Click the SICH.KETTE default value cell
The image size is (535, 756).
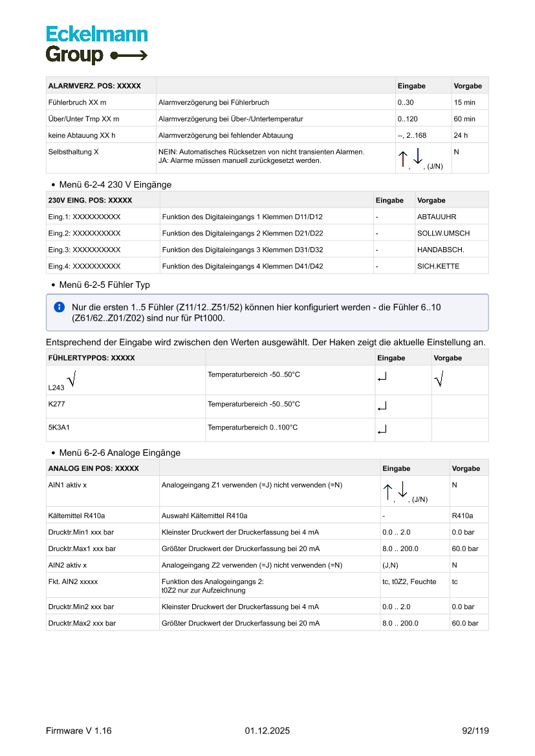pos(439,266)
